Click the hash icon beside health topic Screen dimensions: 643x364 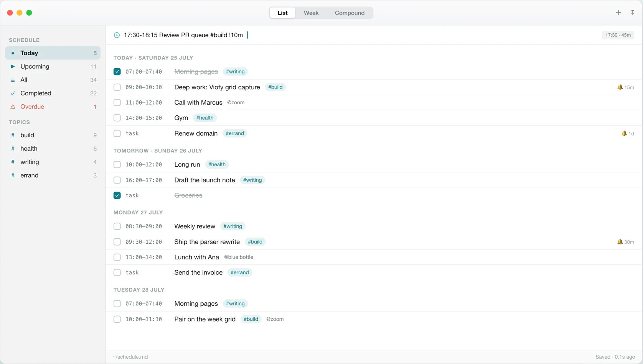pos(13,149)
